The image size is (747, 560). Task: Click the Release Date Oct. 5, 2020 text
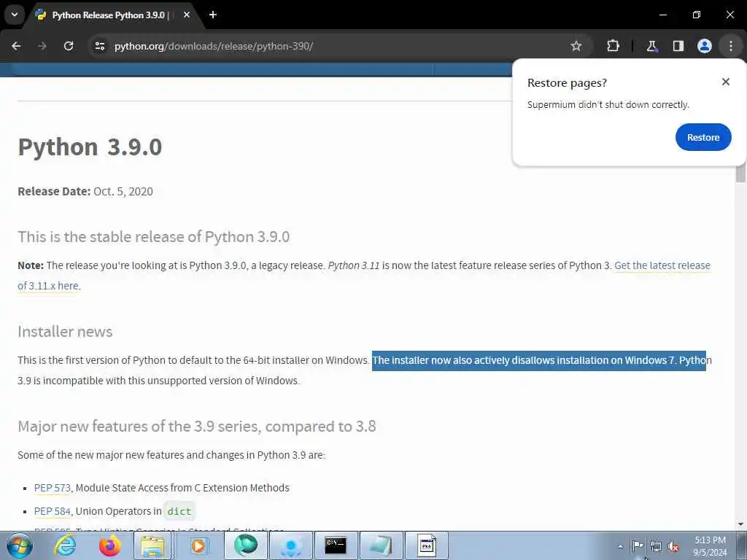click(x=85, y=192)
